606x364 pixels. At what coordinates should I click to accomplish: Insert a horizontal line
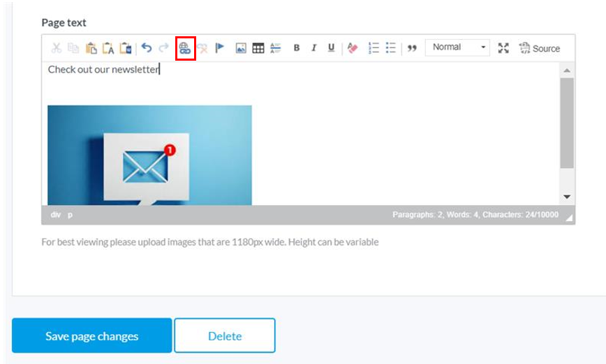(x=275, y=48)
